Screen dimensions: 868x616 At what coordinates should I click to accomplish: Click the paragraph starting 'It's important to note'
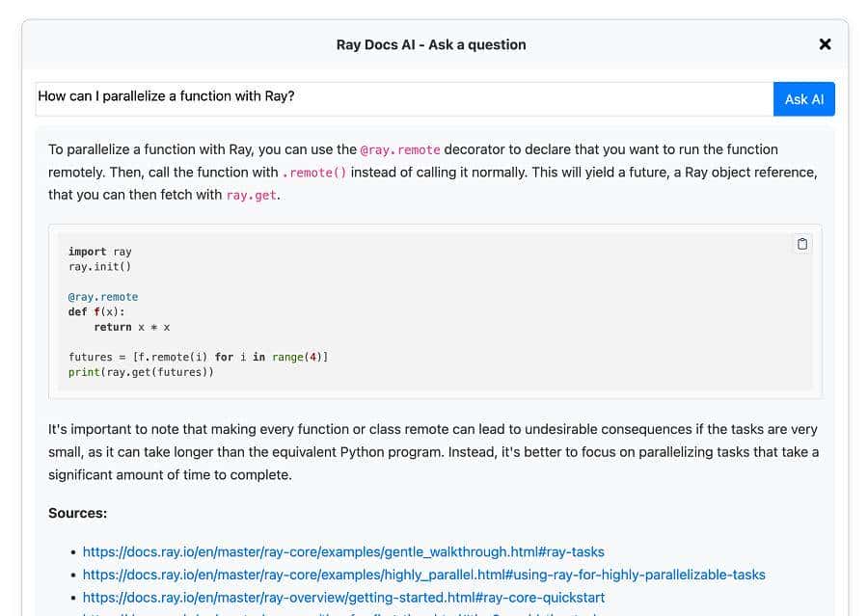pyautogui.click(x=433, y=452)
